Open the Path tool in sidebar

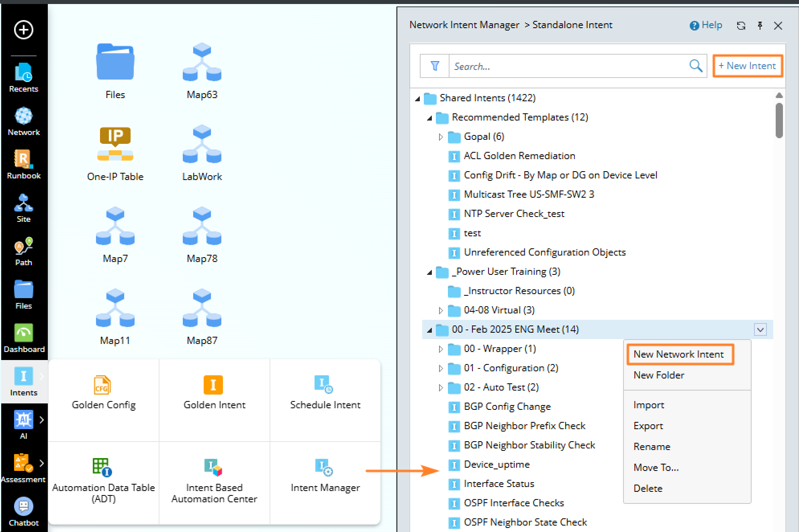[x=24, y=252]
